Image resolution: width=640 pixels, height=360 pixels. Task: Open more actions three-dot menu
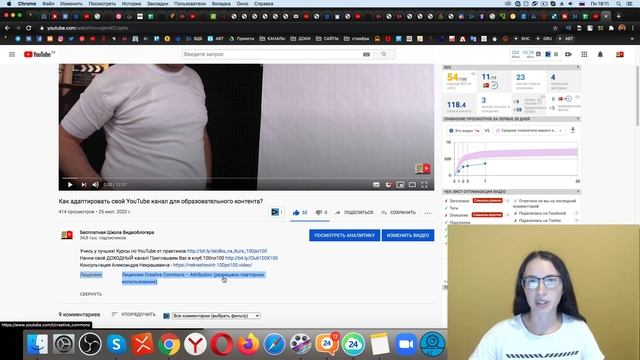click(427, 213)
